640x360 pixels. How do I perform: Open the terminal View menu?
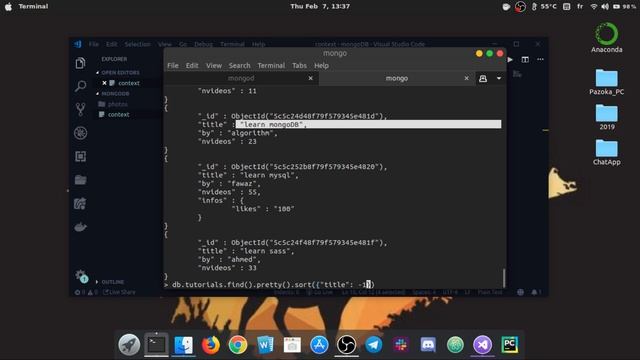(213, 65)
